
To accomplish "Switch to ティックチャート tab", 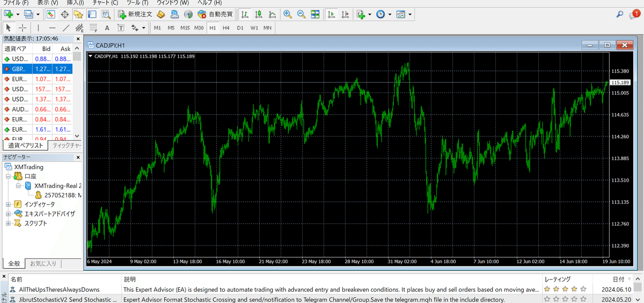I will [67, 146].
